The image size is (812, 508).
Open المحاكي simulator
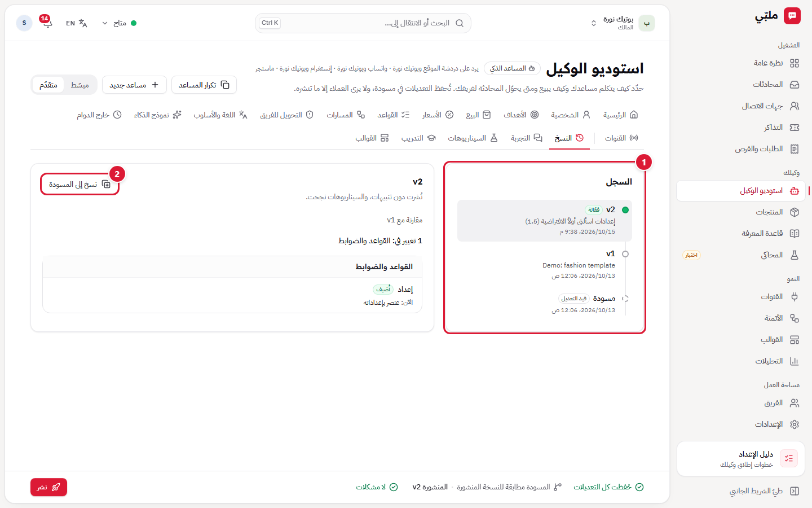pos(740,255)
